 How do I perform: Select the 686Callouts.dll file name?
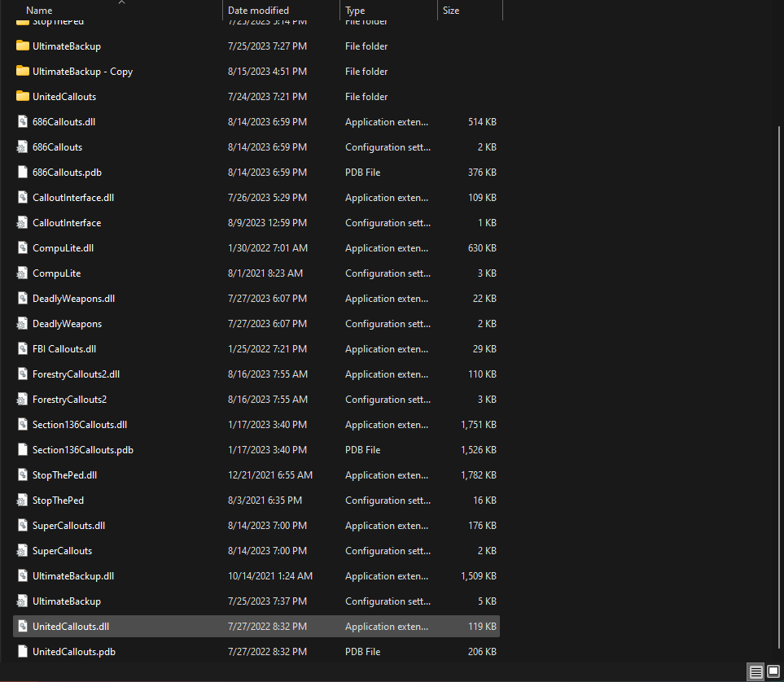64,122
